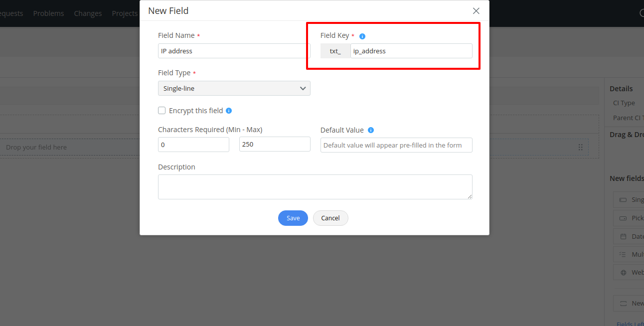This screenshot has height=326, width=644.
Task: Click the Save button
Action: [x=293, y=218]
